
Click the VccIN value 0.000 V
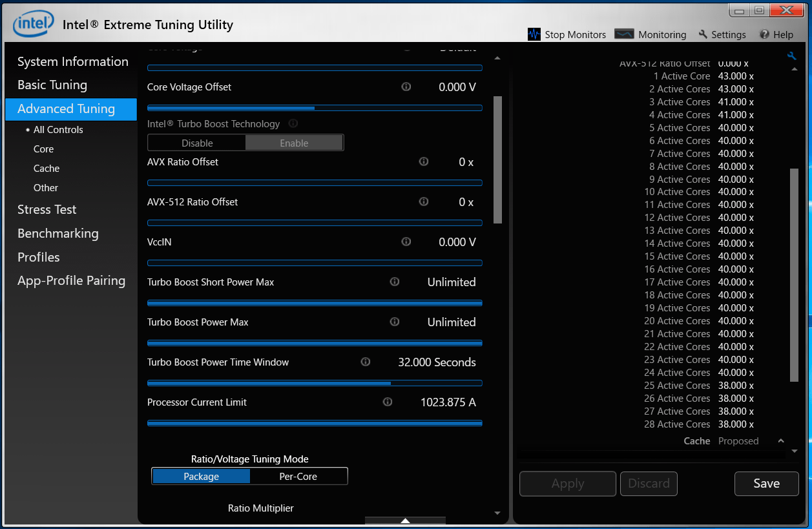(457, 242)
